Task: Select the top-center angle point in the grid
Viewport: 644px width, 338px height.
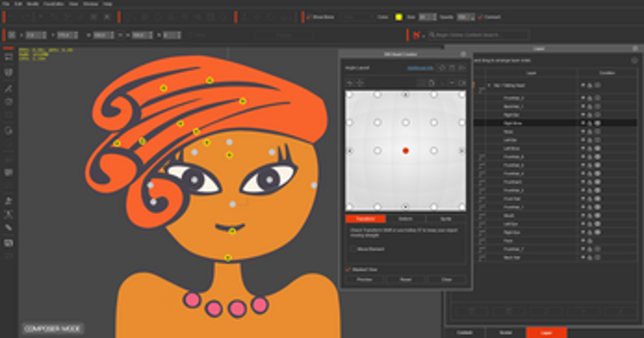Action: point(406,94)
